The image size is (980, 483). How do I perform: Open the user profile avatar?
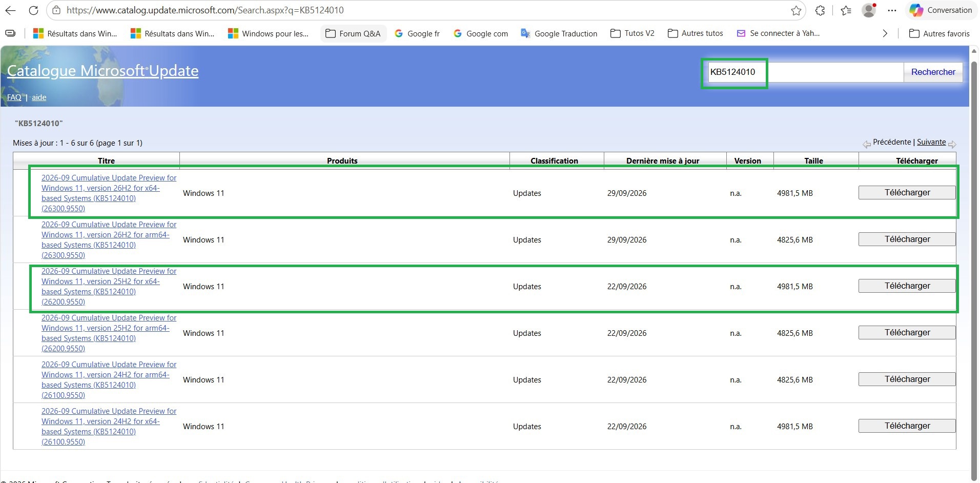869,10
